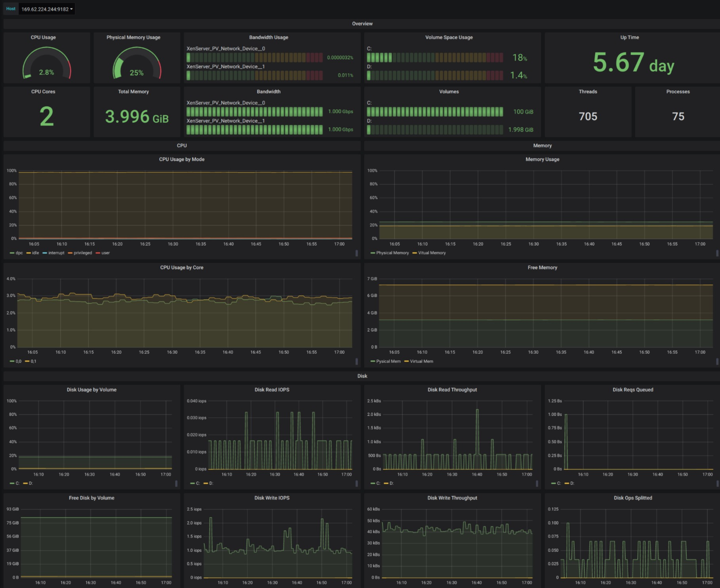The width and height of the screenshot is (720, 588).
Task: Click the Threads value 705
Action: tap(588, 116)
